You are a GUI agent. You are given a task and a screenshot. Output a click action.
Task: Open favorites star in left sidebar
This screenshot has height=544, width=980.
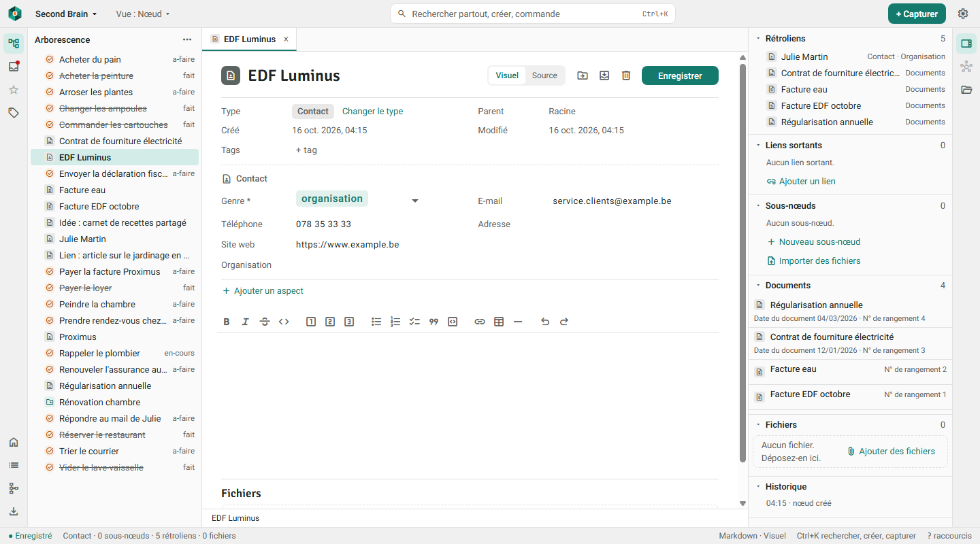[14, 90]
